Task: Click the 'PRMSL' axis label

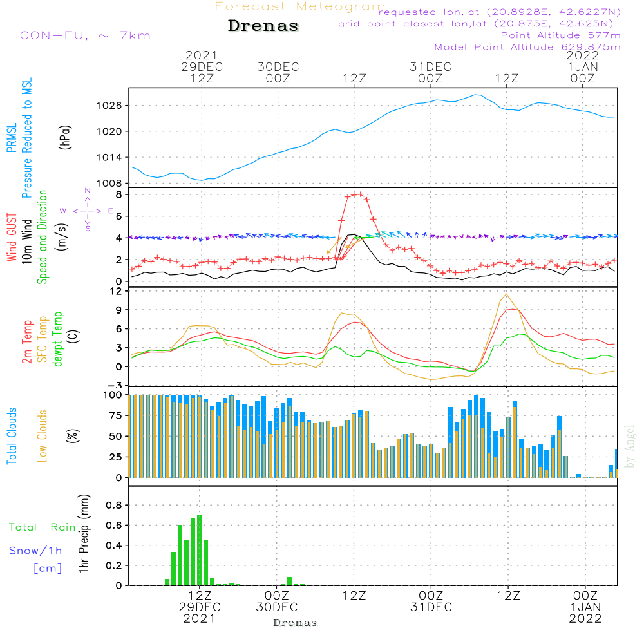Action: [12, 137]
